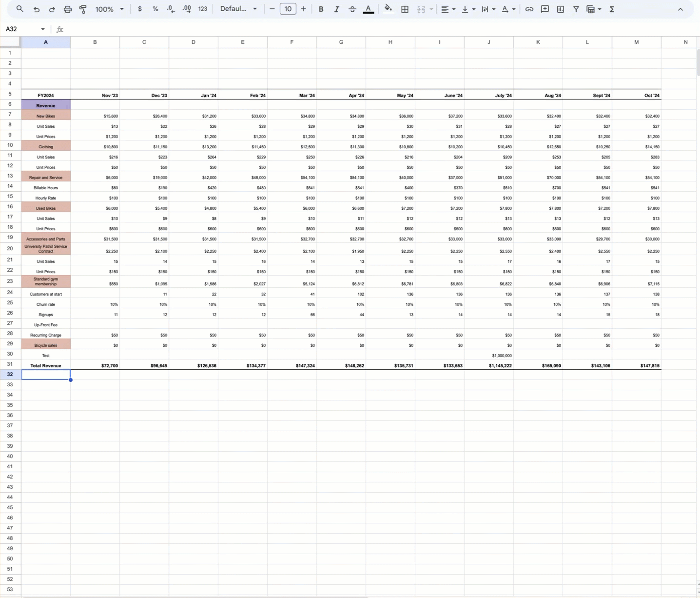700x598 pixels.
Task: Format selection as currency
Action: 140,9
